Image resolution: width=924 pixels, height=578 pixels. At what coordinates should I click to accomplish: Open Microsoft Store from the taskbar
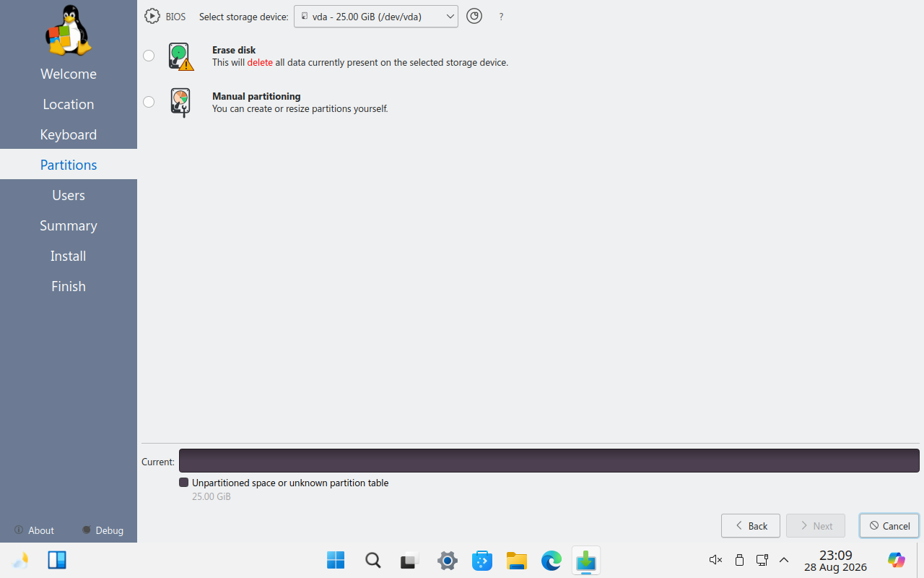pyautogui.click(x=482, y=560)
